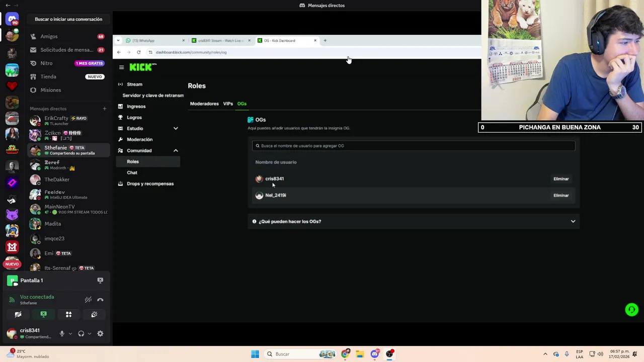Viewport: 644px width, 362px height.
Task: Open Misiones quests in Discord
Action: coord(68,90)
